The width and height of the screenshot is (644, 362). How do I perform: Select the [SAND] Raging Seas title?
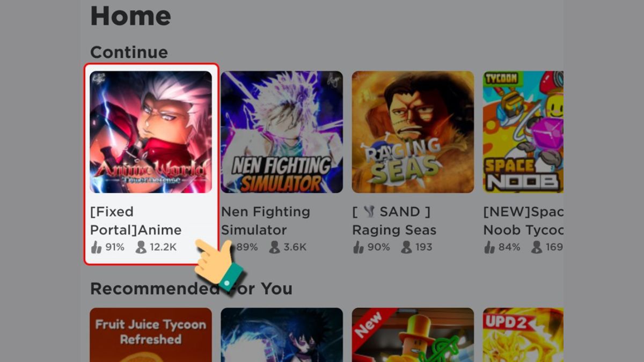pos(394,220)
